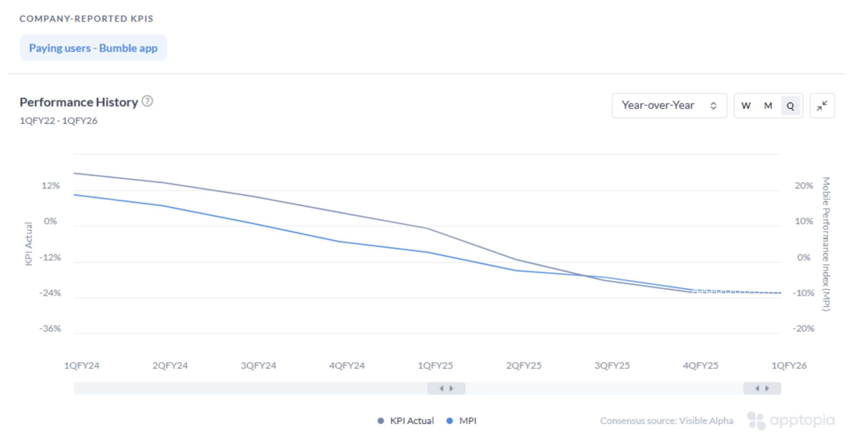Click the Year-over-Year up-down chevron arrows
Screen dimensions: 868x443
tap(713, 106)
